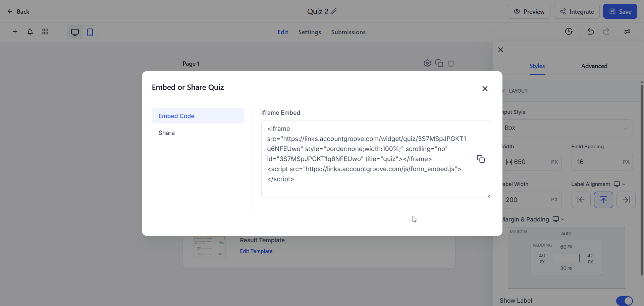Screen dimensions: 644x306
Task: Align labels to the left
Action: pyautogui.click(x=581, y=200)
